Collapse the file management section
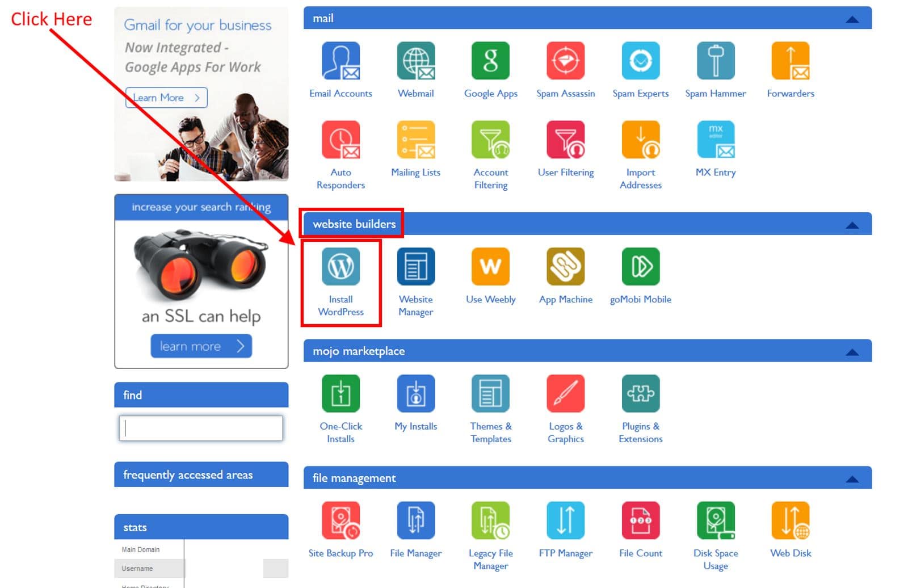This screenshot has height=588, width=908. 852,479
